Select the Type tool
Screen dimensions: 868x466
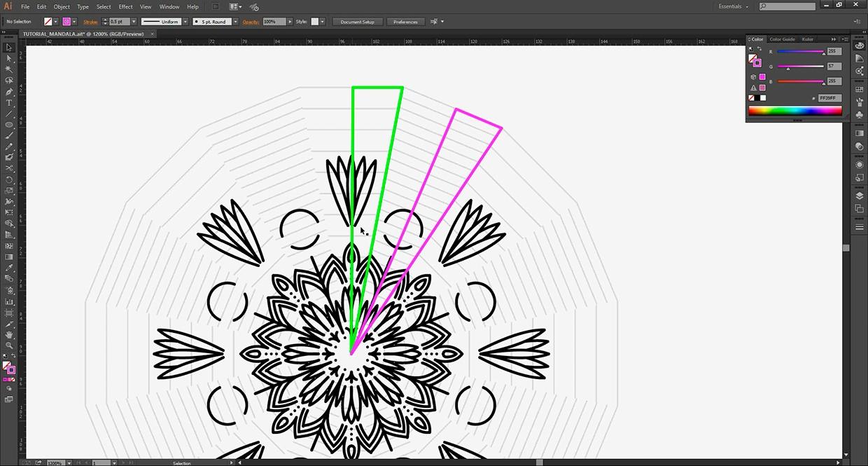[9, 103]
